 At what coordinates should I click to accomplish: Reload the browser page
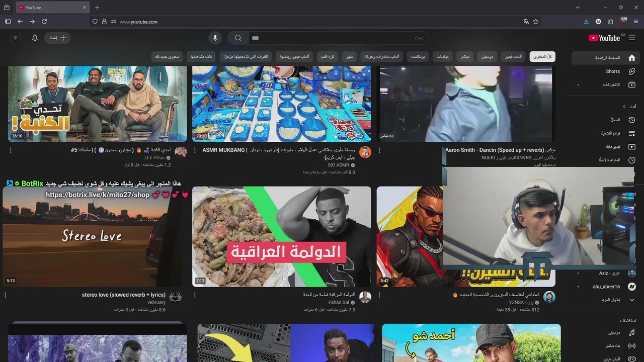click(44, 22)
